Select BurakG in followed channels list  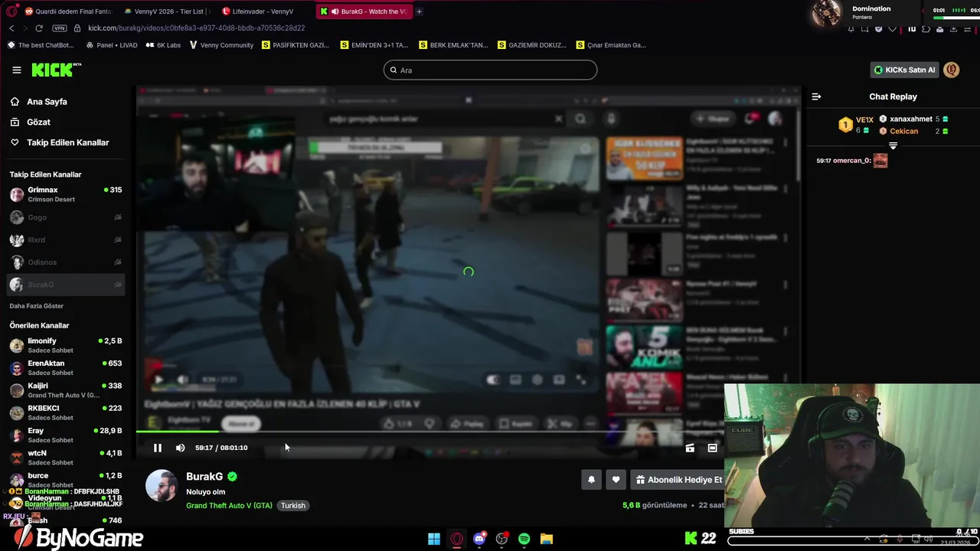[65, 285]
